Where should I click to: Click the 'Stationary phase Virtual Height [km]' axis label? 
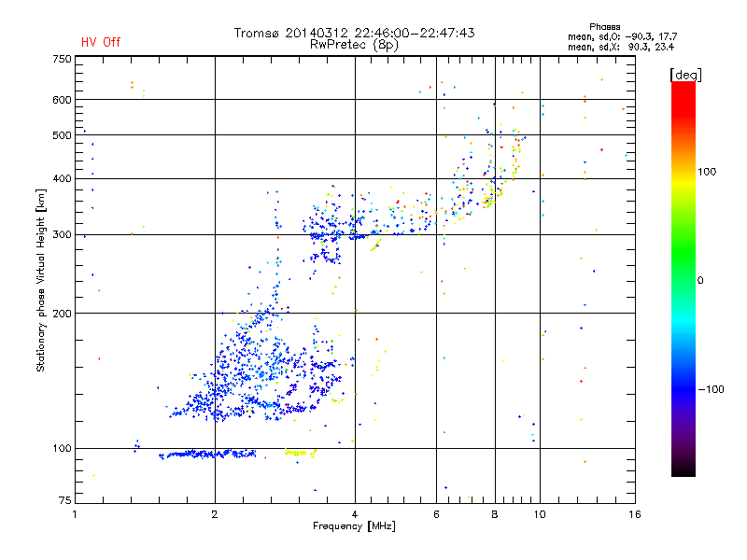(x=41, y=280)
